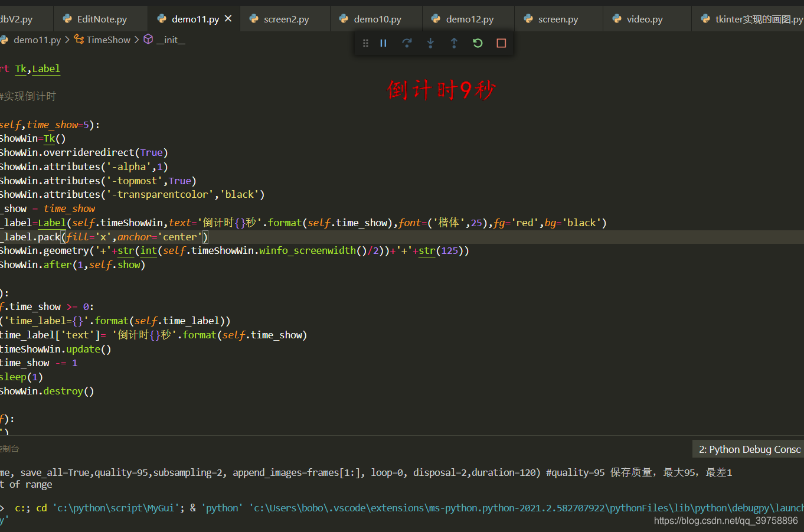Click the Step Over debug icon
This screenshot has height=532, width=804.
click(x=407, y=43)
